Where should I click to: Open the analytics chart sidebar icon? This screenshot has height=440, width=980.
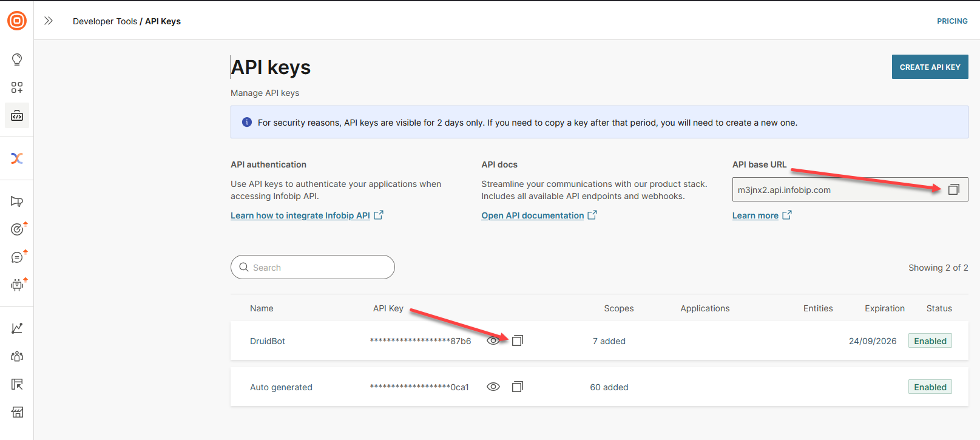17,328
